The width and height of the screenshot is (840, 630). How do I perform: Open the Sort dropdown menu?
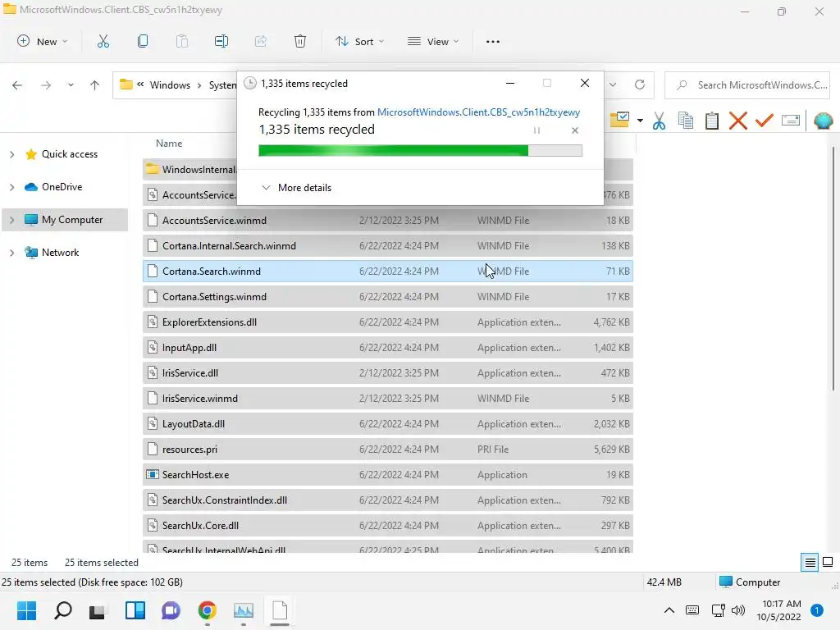[x=359, y=41]
